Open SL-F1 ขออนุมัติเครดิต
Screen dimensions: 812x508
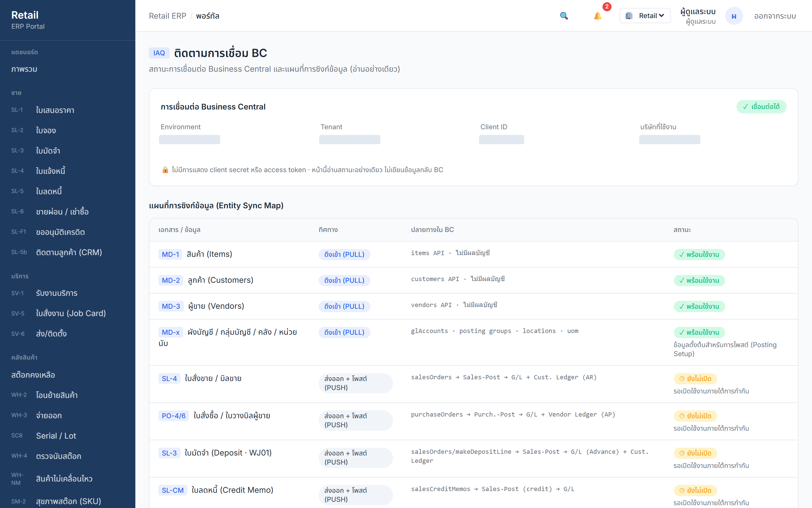pyautogui.click(x=67, y=232)
